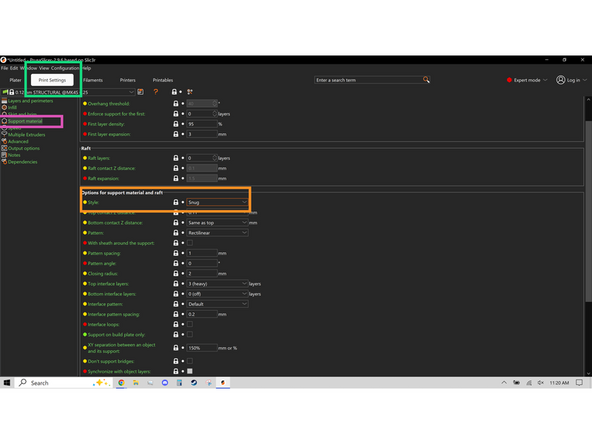Open the Configuration menu
This screenshot has height=444, width=592.
click(65, 68)
